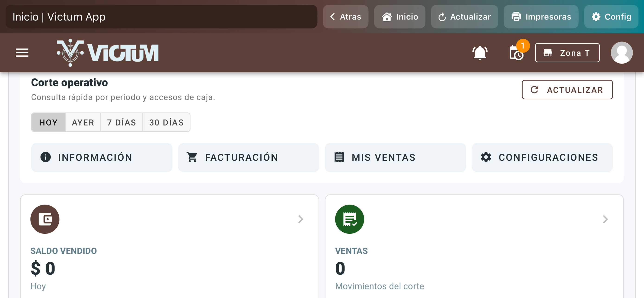
Task: Click the 'SALDO VENDIDO' label
Action: (64, 251)
